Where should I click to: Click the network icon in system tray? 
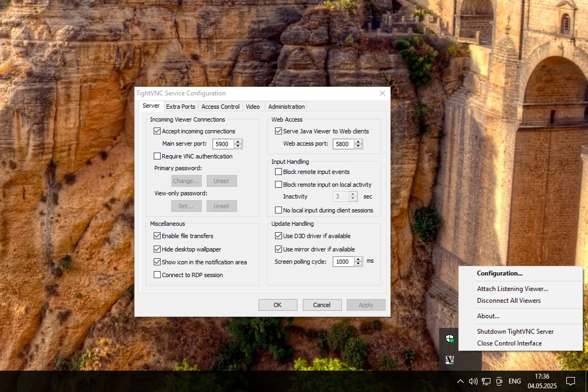[x=486, y=381]
